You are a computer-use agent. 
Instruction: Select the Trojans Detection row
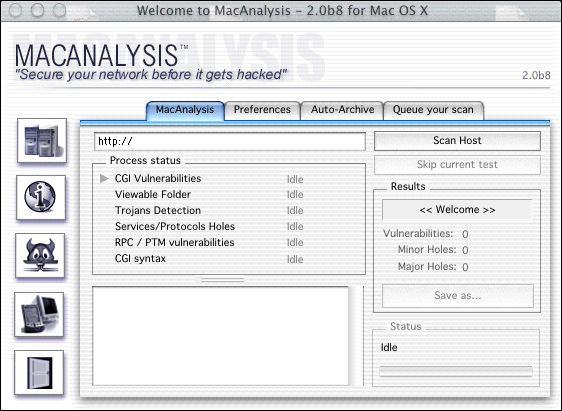pos(209,211)
